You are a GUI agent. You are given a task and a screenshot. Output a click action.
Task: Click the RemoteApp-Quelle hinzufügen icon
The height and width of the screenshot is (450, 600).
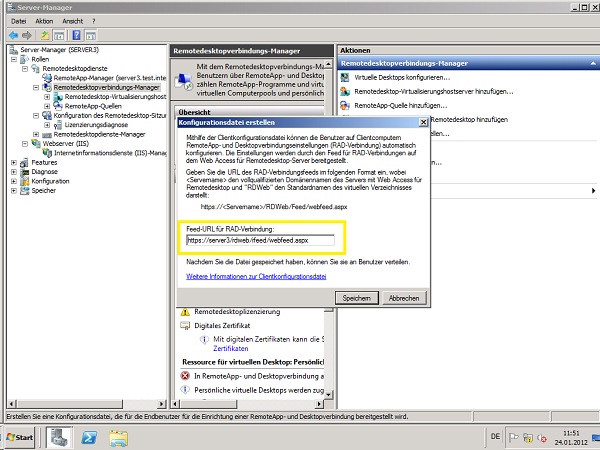point(345,105)
